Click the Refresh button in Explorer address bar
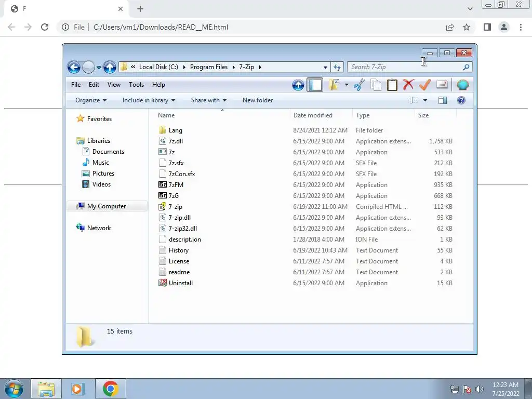The image size is (532, 399). click(x=337, y=67)
